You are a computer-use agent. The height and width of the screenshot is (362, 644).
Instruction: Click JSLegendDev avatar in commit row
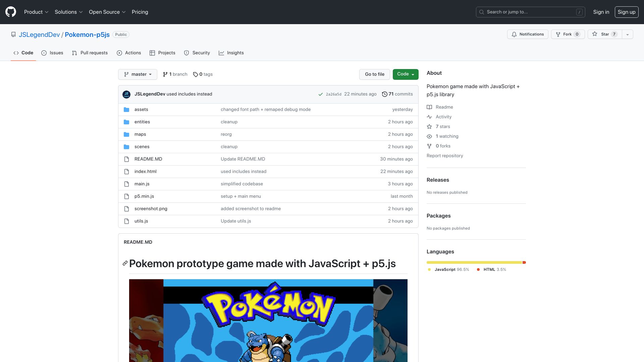point(126,94)
